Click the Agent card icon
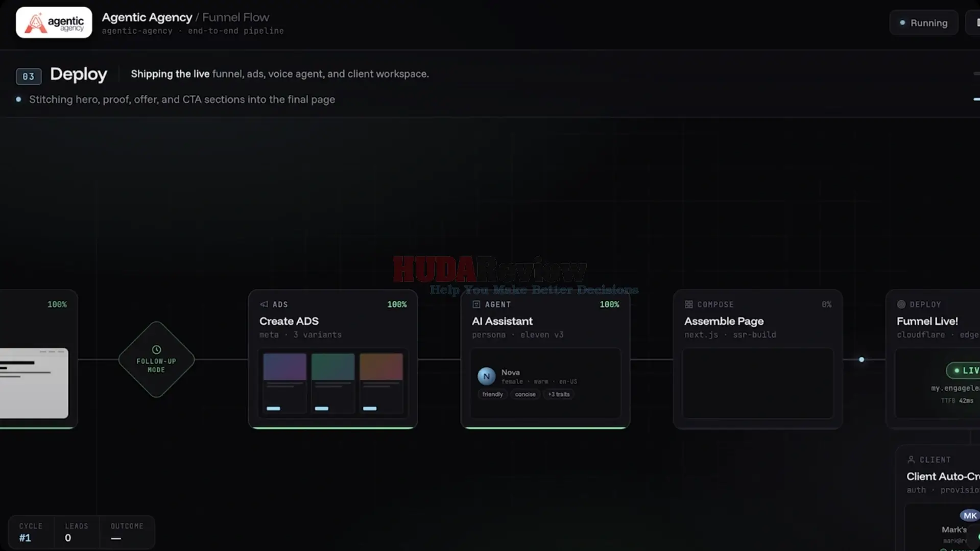This screenshot has width=980, height=551. [476, 304]
